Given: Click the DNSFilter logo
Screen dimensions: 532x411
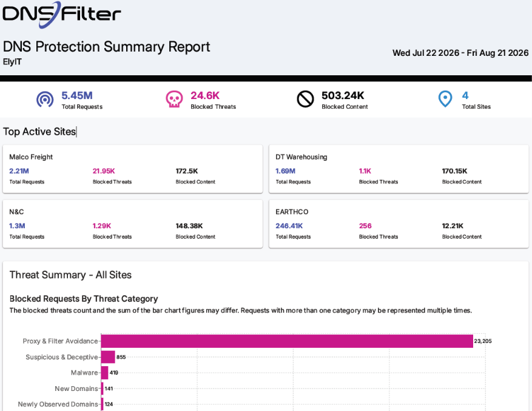Looking at the screenshot, I should [62, 15].
